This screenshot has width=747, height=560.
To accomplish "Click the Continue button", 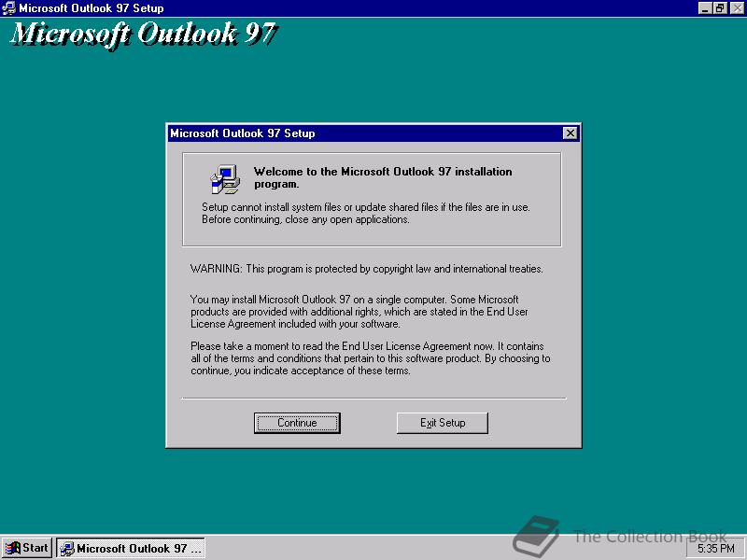I will (297, 423).
